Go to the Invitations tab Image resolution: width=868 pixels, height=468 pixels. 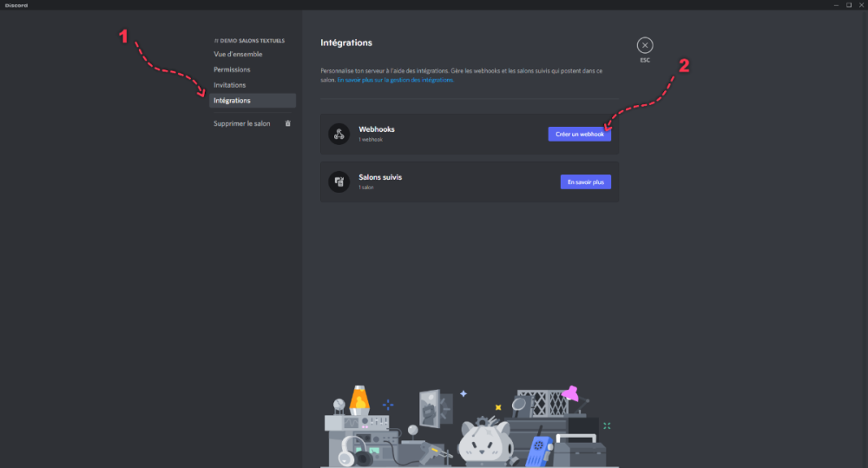(x=230, y=85)
